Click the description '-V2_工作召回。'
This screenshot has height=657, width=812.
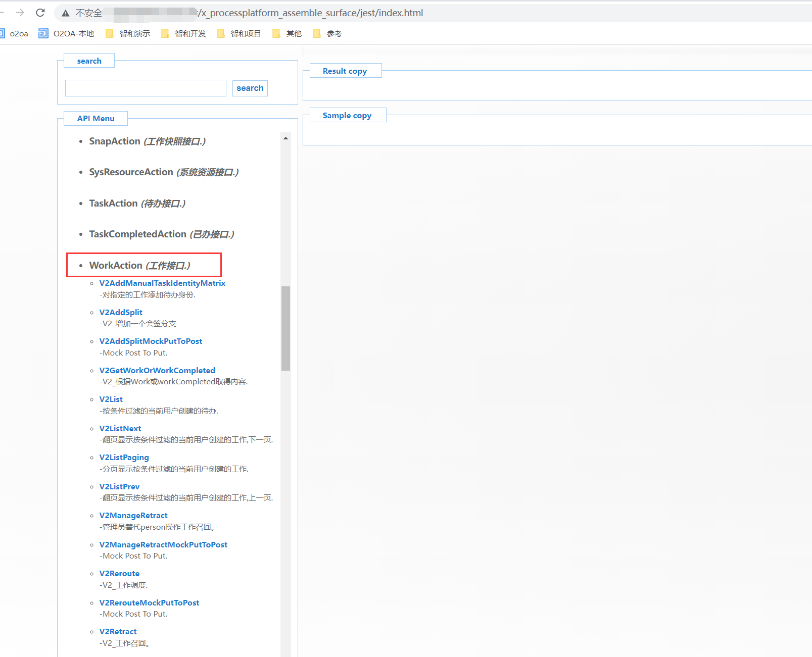pos(125,643)
